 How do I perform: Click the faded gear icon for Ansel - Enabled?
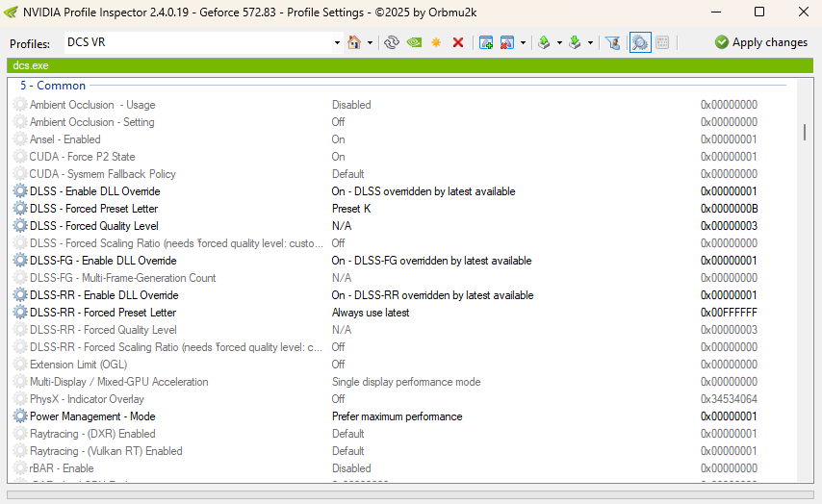coord(20,139)
